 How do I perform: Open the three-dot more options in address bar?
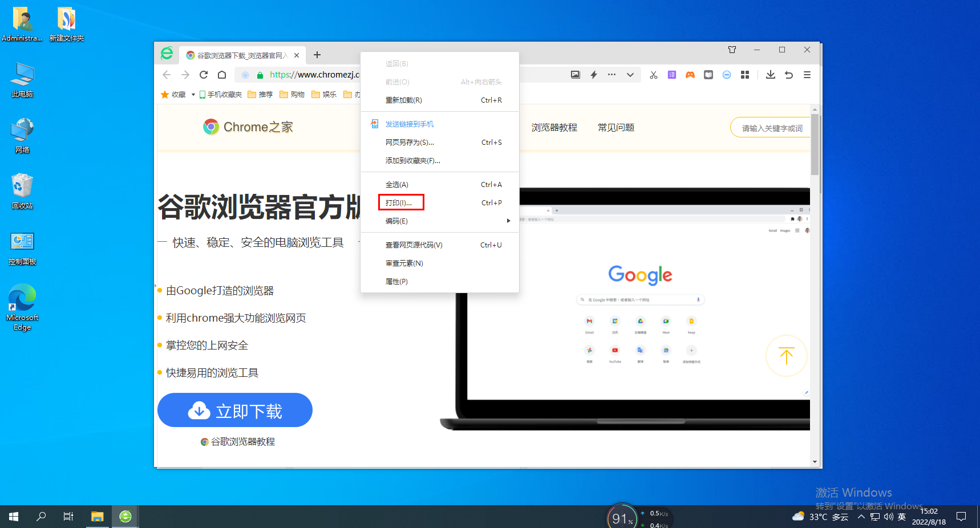pyautogui.click(x=612, y=75)
